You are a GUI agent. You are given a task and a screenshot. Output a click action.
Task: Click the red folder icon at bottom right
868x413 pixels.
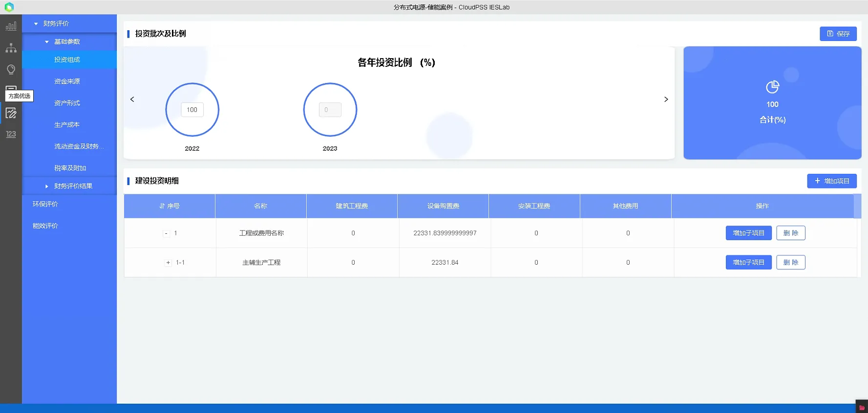(862, 408)
